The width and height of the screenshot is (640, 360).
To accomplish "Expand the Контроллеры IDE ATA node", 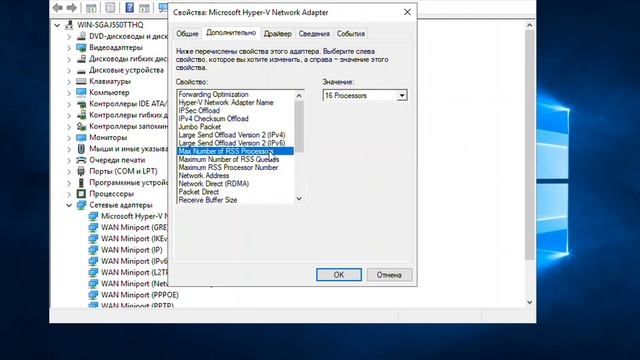I will tap(69, 104).
